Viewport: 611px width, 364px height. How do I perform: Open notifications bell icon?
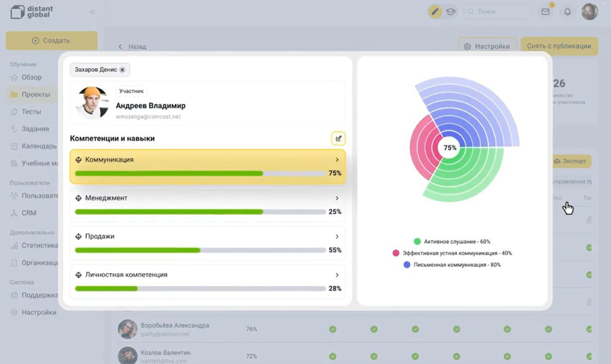pos(567,12)
